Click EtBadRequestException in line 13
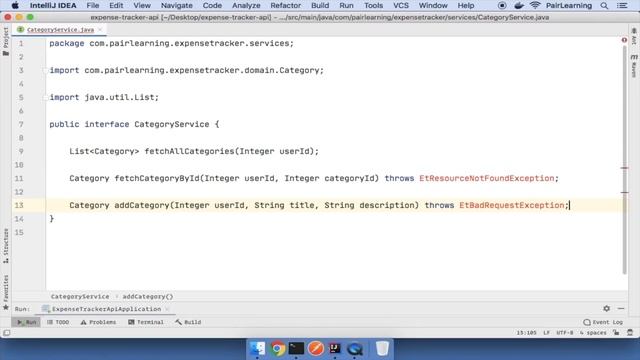Screen dimensions: 640x360 coord(512,205)
